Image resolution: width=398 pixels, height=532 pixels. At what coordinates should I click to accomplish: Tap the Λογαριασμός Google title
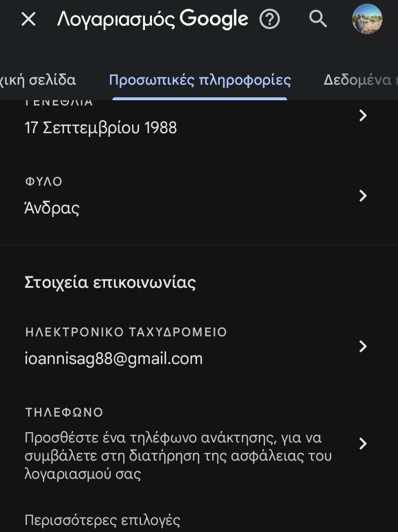point(152,19)
